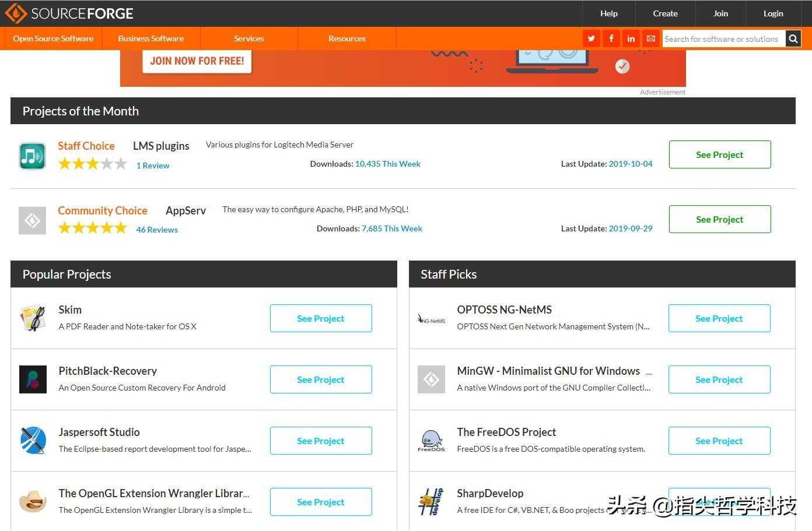Click the Community Choice label
Viewport: 812px width, 531px height.
103,210
